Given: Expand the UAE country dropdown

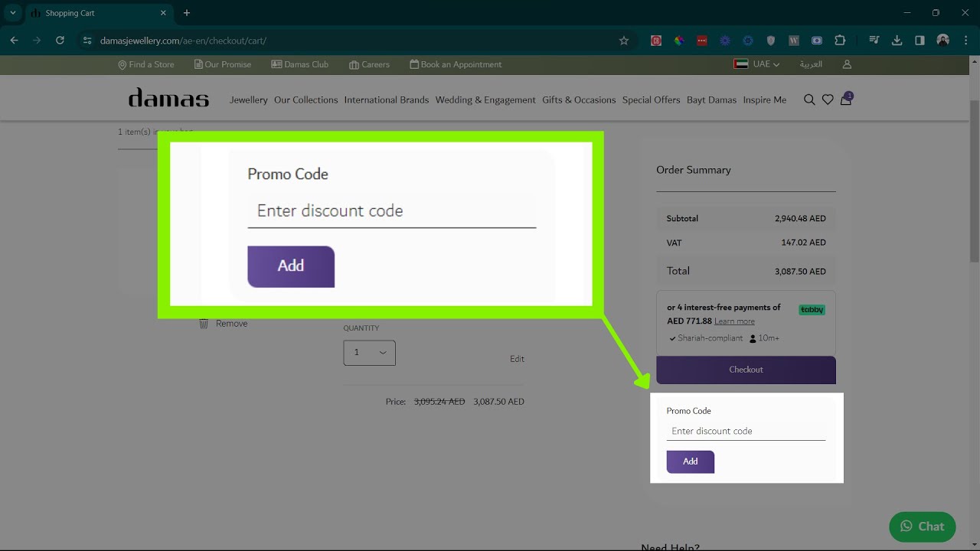Looking at the screenshot, I should click(x=756, y=64).
